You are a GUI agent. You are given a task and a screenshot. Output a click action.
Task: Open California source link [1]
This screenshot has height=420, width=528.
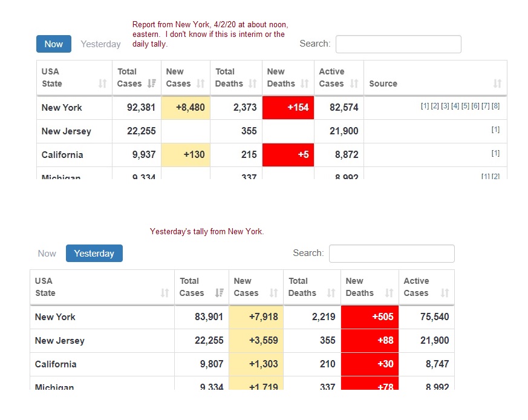pos(496,153)
